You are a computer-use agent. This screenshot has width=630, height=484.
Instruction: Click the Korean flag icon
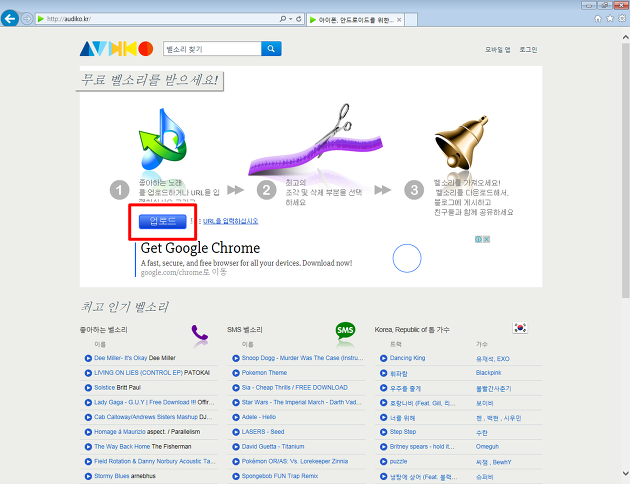pos(520,328)
